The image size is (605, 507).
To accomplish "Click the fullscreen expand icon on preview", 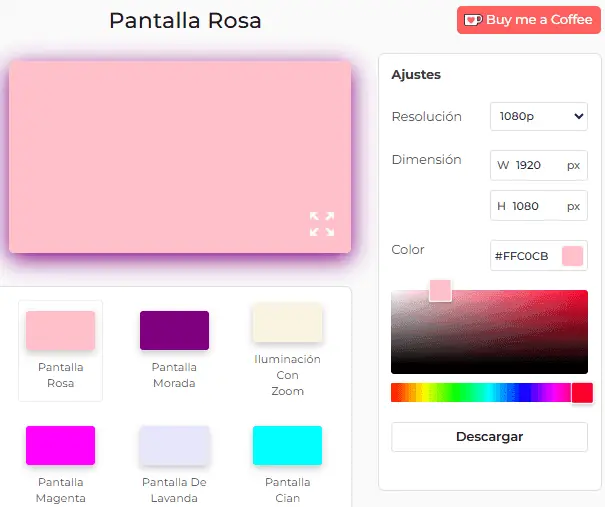I will (x=321, y=224).
